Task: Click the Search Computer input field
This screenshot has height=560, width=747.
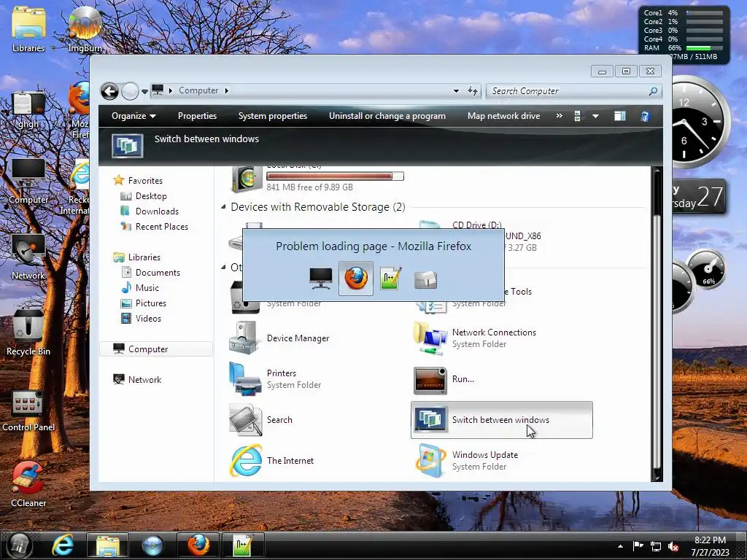Action: 567,91
